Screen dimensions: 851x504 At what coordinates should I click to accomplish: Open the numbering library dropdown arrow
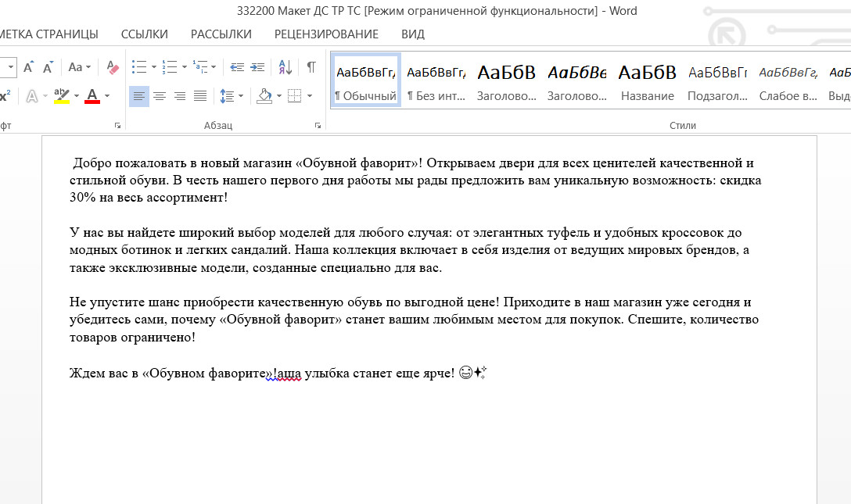[185, 67]
